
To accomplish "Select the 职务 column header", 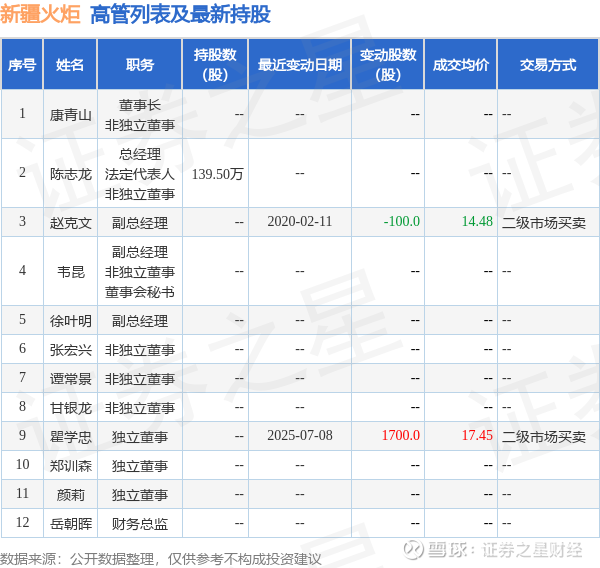I will tap(140, 65).
